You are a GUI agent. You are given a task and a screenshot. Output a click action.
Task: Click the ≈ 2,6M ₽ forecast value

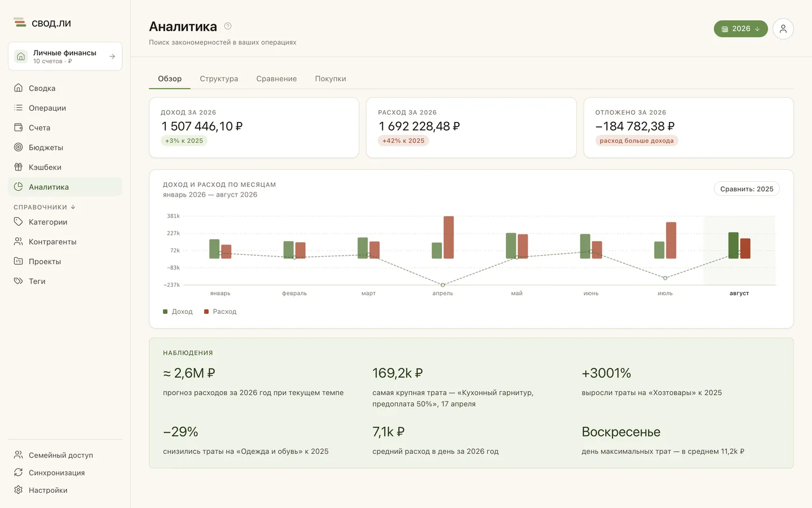click(x=189, y=373)
